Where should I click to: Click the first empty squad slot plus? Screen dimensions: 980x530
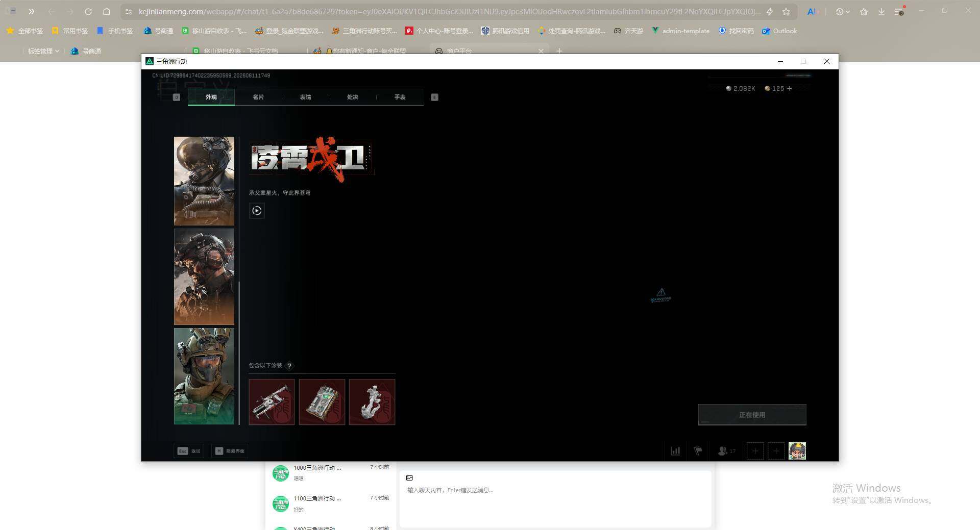755,451
